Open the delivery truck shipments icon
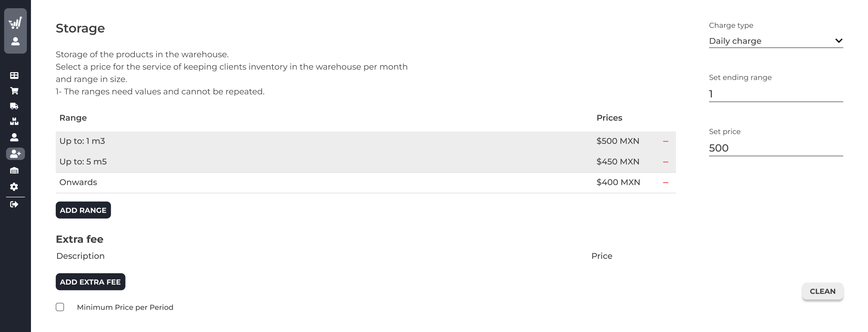868x332 pixels. tap(14, 106)
